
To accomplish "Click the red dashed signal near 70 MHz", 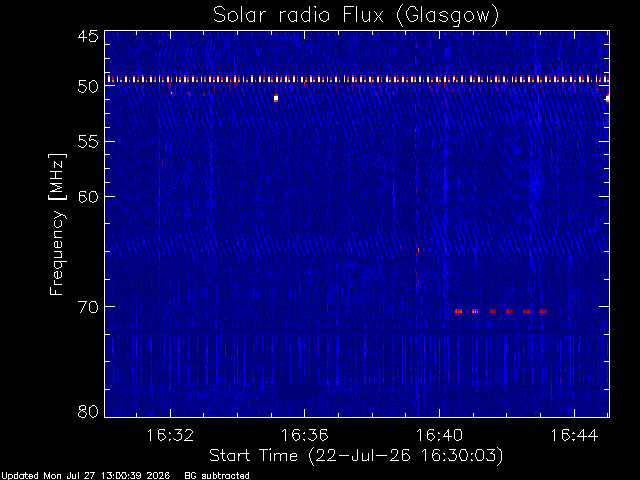I will (x=501, y=311).
